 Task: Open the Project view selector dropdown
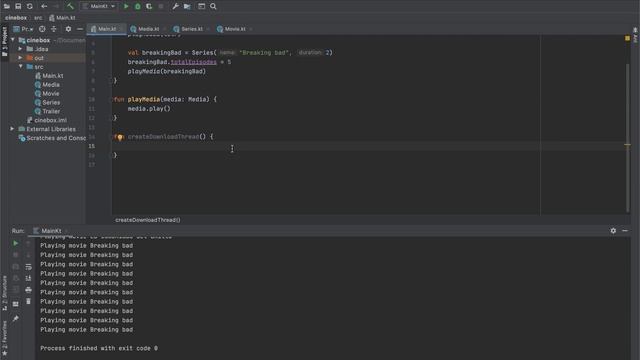point(23,29)
